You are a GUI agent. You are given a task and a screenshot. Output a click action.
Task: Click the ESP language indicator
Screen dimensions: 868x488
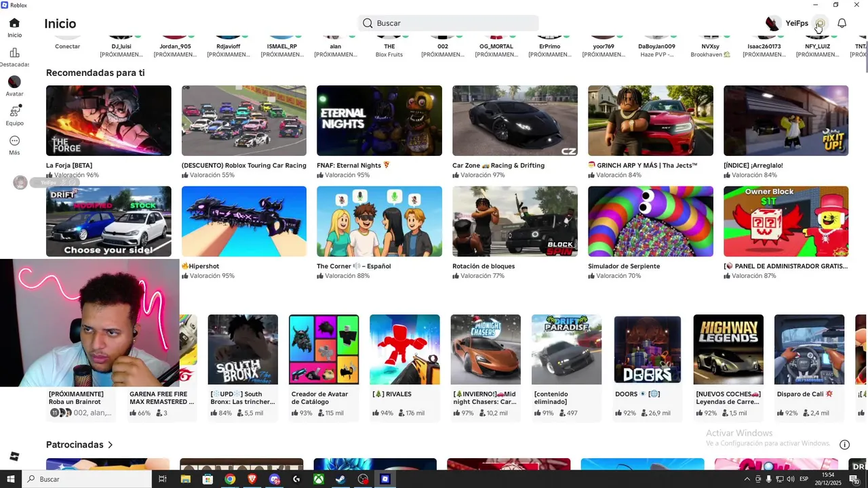point(804,479)
